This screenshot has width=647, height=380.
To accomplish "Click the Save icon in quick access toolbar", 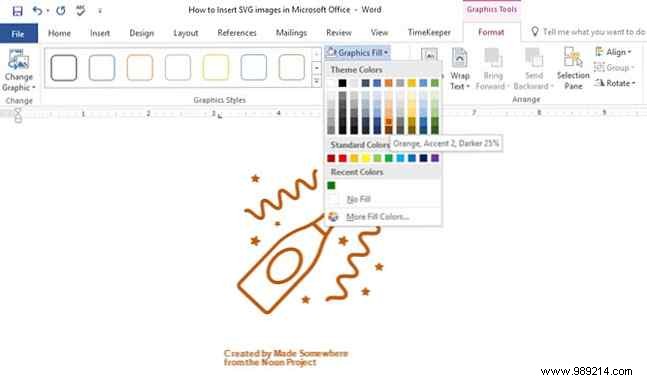I will (17, 11).
